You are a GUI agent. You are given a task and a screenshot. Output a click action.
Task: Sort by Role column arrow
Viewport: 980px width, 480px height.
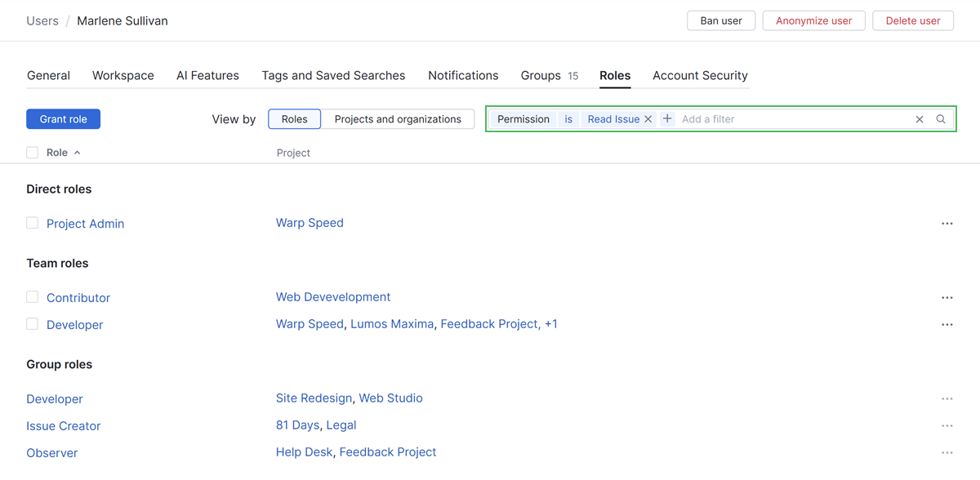pos(78,153)
